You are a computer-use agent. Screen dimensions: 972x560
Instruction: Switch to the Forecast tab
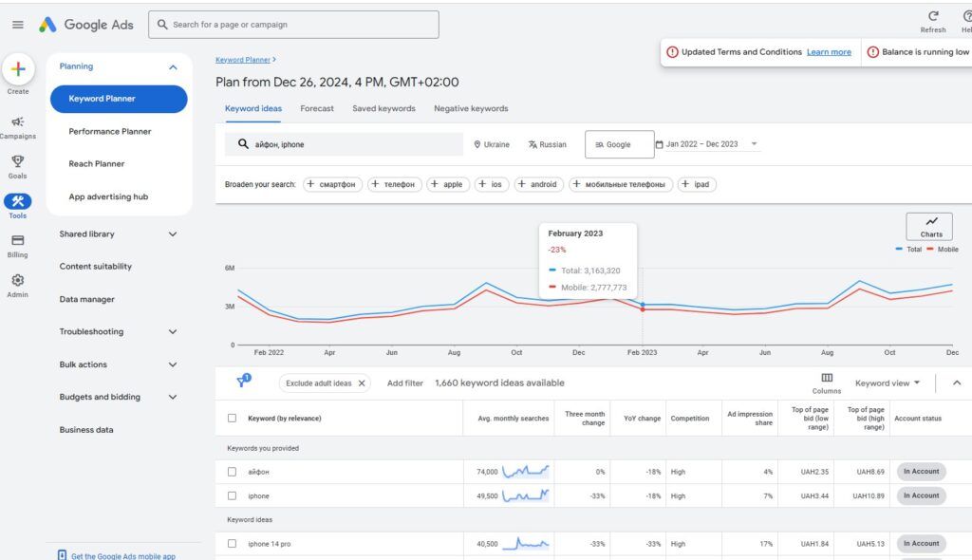(317, 108)
